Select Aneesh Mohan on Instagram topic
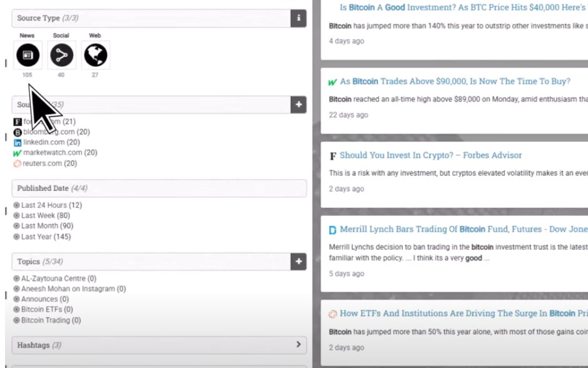This screenshot has width=588, height=368. [70, 289]
